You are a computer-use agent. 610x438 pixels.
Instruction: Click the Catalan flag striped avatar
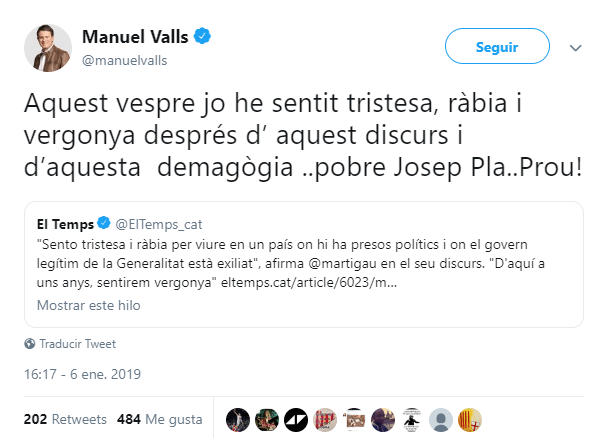[469, 418]
